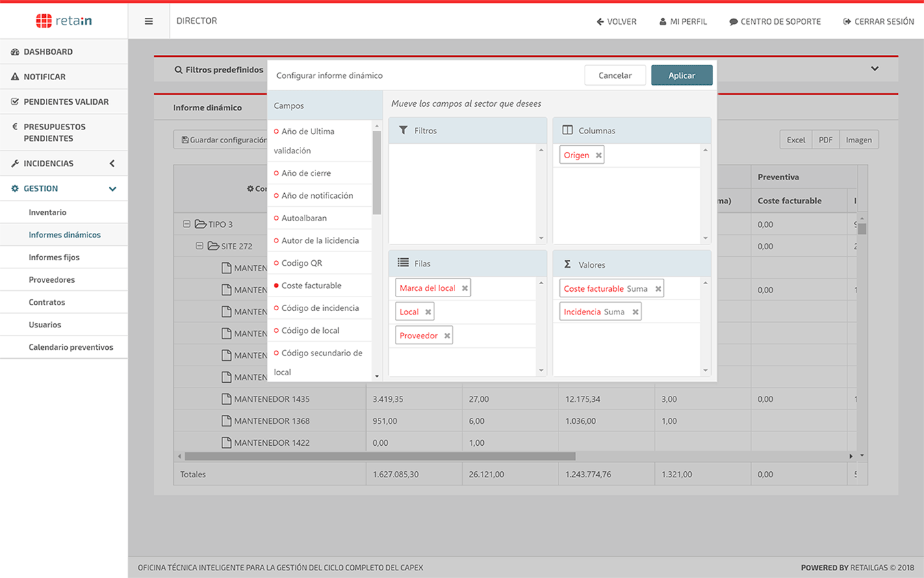Open the Centro de Soporte menu item
Viewport: 924px width, 578px height.
tap(774, 21)
